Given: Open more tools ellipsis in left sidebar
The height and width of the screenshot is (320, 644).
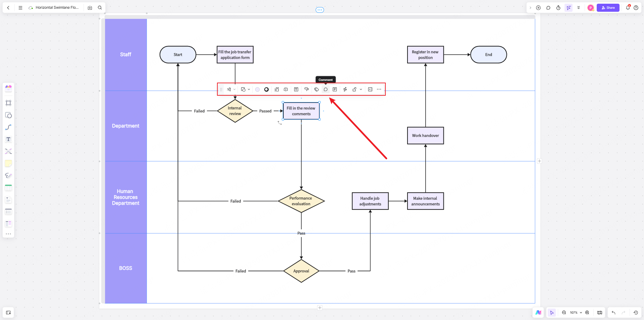Looking at the screenshot, I should [8, 234].
